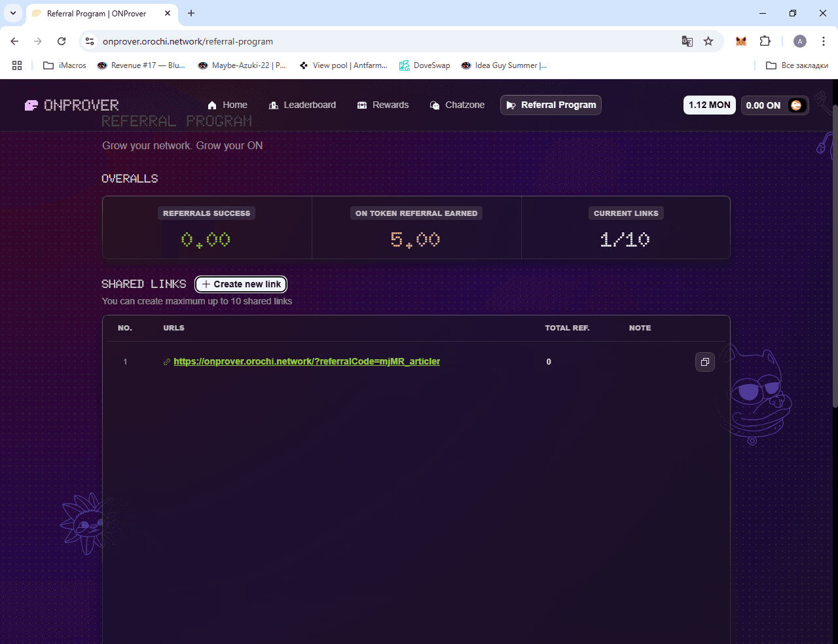Open the apps grid in bookmarks bar
This screenshot has height=644, width=838.
pyautogui.click(x=17, y=65)
